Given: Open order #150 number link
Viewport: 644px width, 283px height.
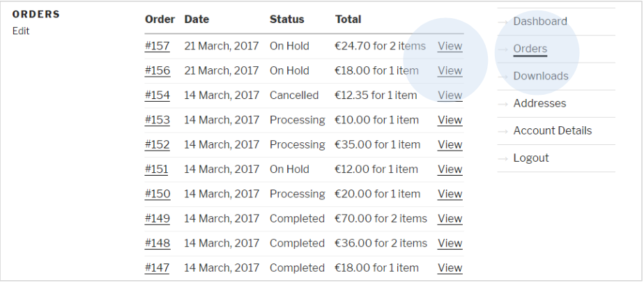Looking at the screenshot, I should click(x=157, y=194).
